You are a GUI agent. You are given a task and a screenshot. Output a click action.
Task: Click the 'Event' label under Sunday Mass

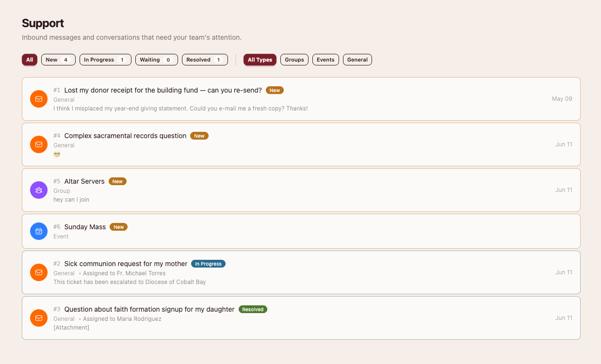coord(61,237)
